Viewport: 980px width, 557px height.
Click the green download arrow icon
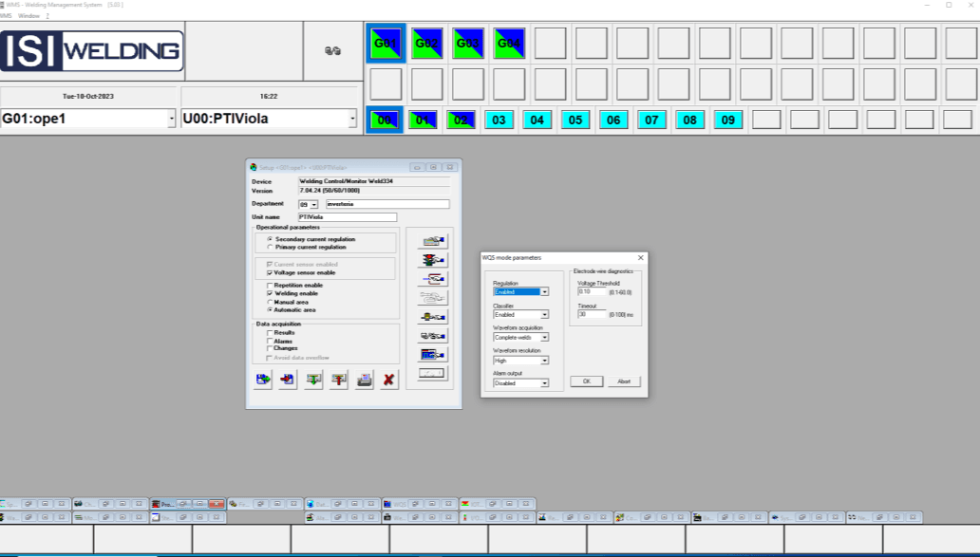point(313,380)
